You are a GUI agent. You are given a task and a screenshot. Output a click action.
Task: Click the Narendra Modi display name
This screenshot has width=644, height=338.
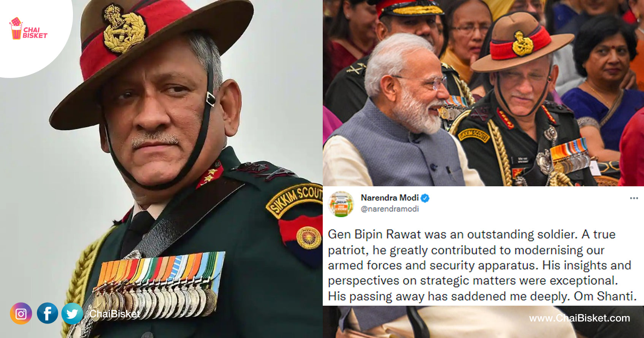pyautogui.click(x=389, y=198)
